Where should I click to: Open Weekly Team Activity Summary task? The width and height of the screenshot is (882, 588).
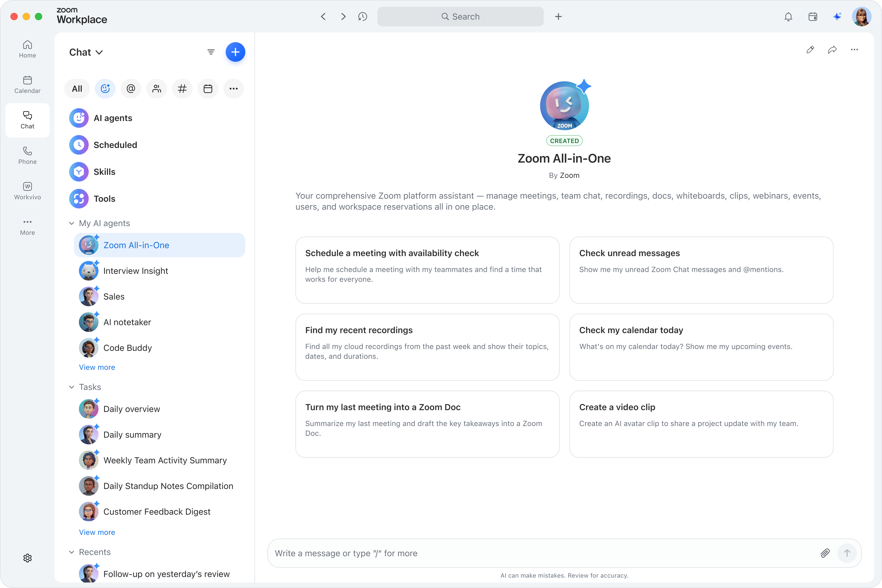tap(159, 461)
